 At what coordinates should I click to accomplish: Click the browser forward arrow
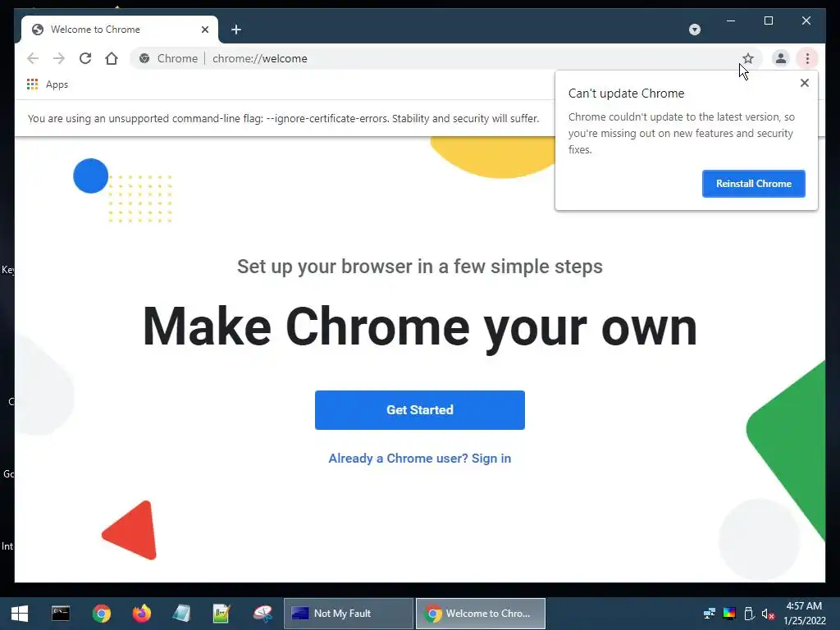click(x=59, y=58)
